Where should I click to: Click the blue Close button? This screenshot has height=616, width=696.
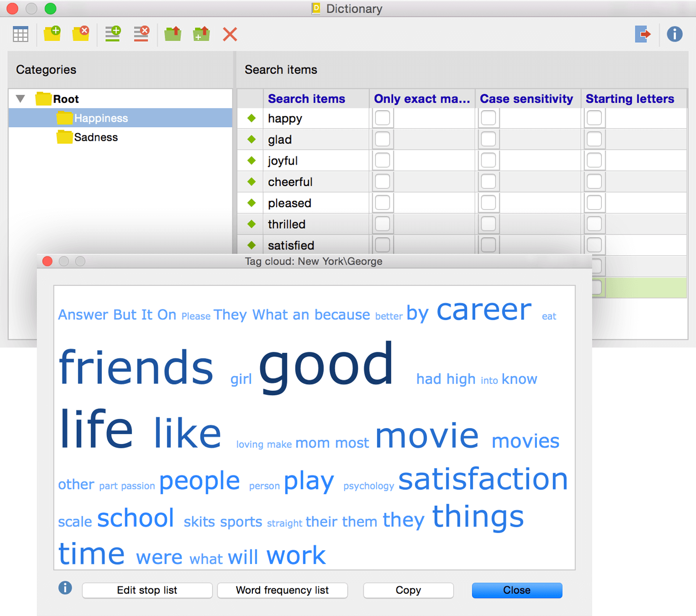click(517, 590)
